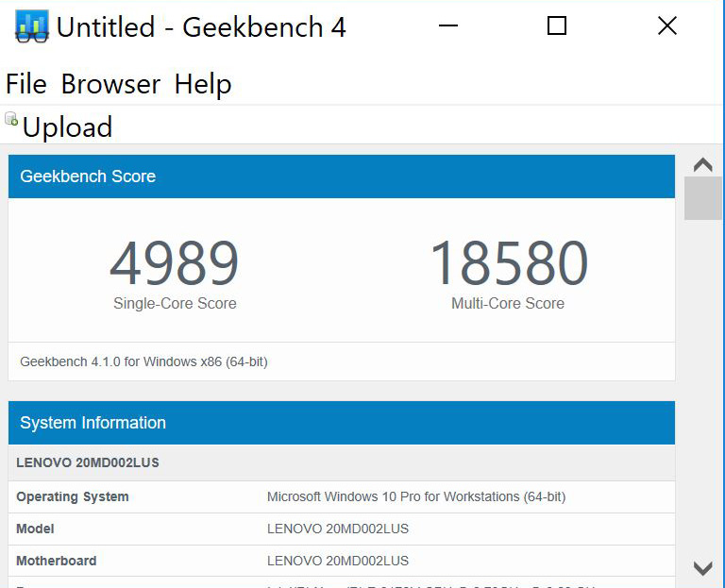Open the Browser menu
Viewport: 725px width, 588px height.
[110, 84]
